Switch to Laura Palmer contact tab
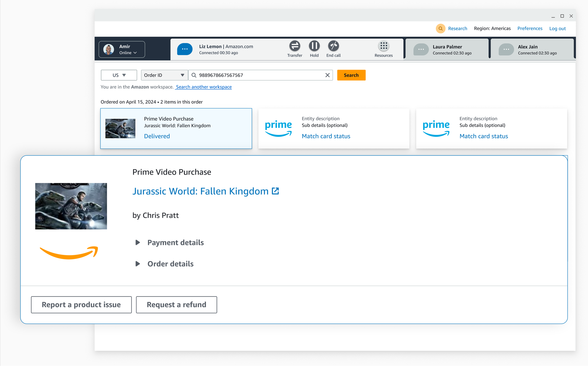This screenshot has height=366, width=588. [x=447, y=49]
